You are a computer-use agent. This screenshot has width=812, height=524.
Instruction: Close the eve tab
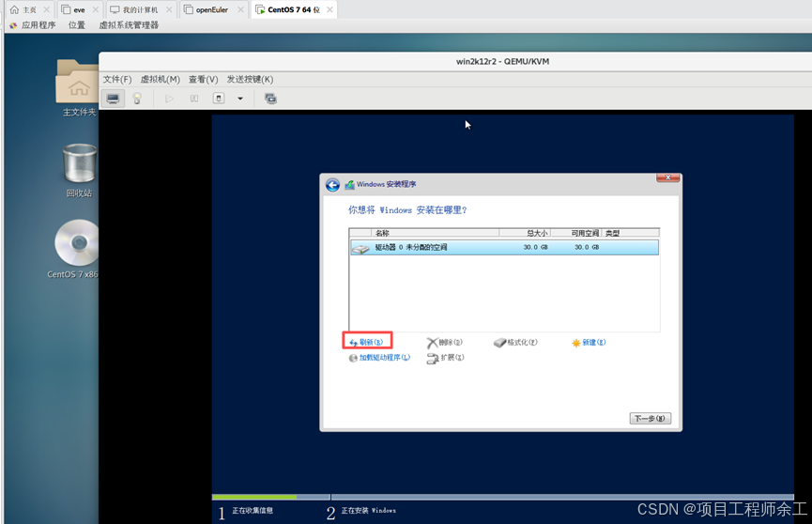[x=96, y=9]
